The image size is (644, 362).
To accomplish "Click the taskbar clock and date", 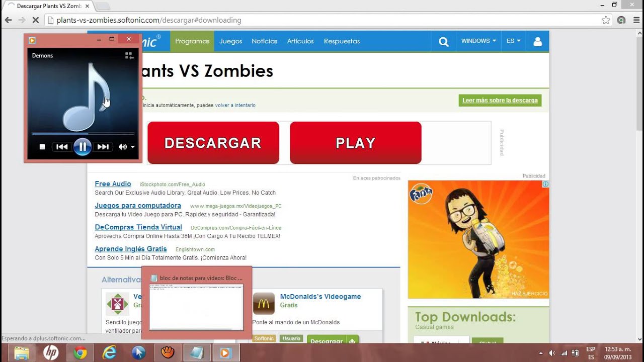I will 617,353.
